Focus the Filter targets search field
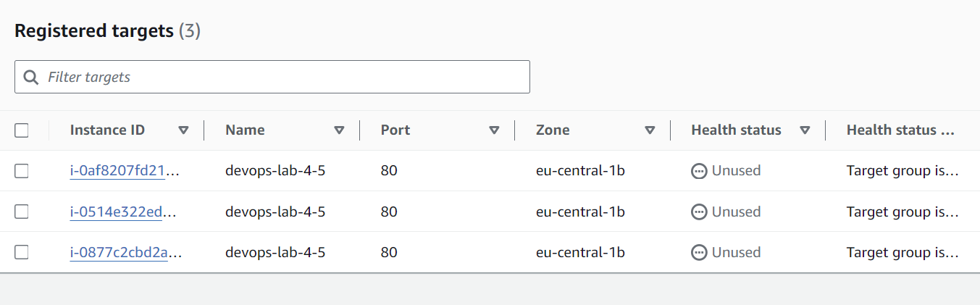980x305 pixels. pos(282,77)
